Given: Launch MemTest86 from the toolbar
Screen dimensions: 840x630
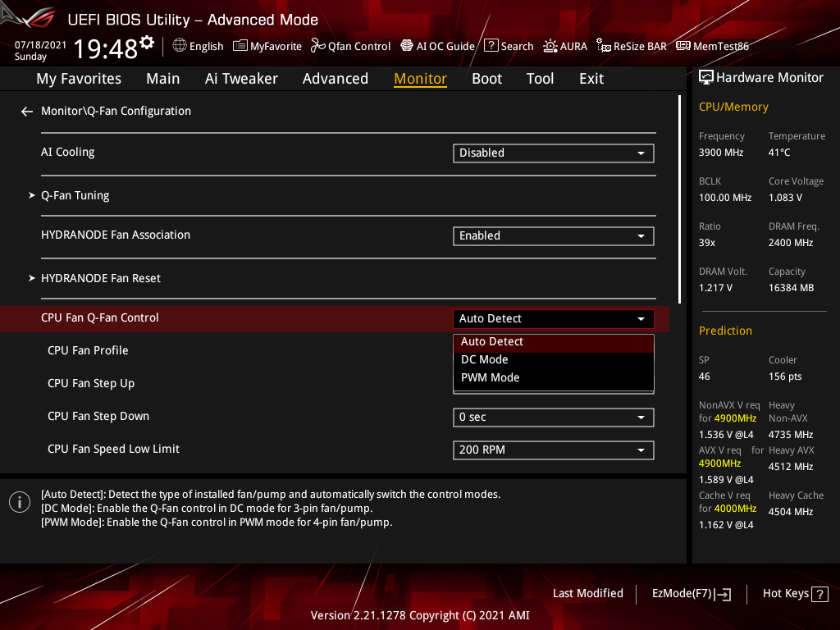Looking at the screenshot, I should point(712,46).
